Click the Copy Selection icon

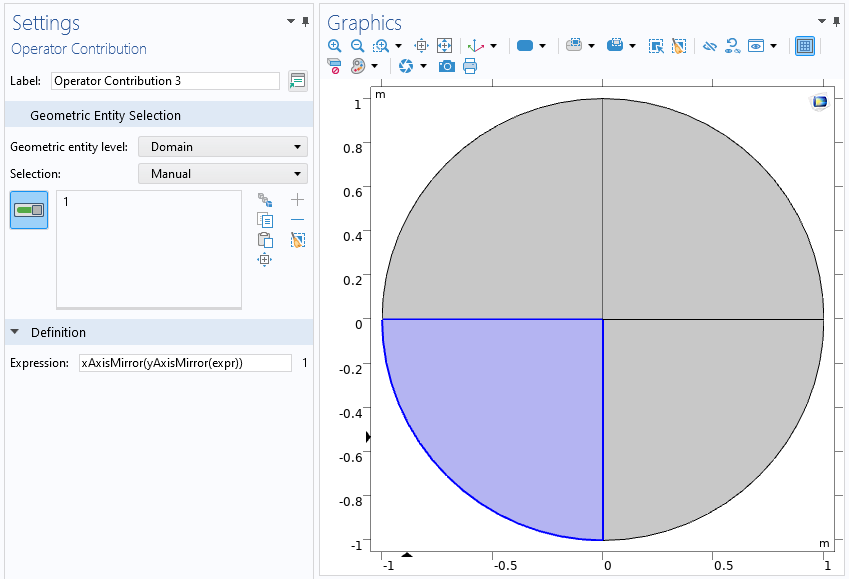point(265,220)
